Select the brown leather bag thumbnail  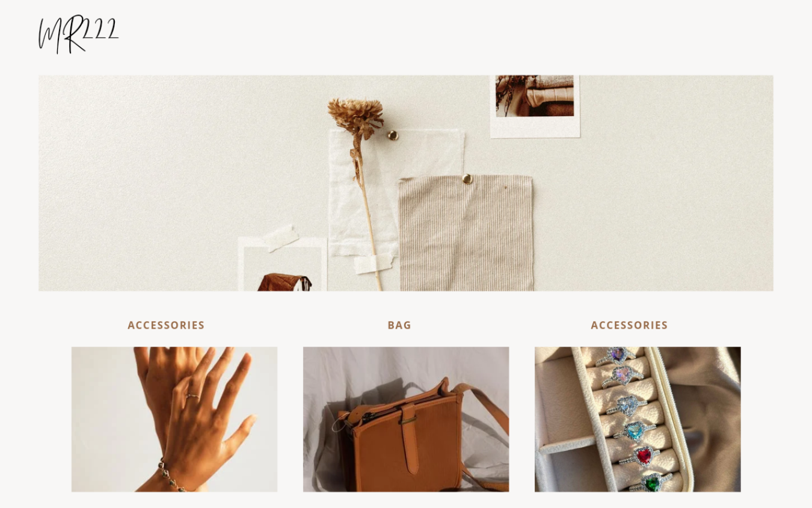click(x=406, y=419)
